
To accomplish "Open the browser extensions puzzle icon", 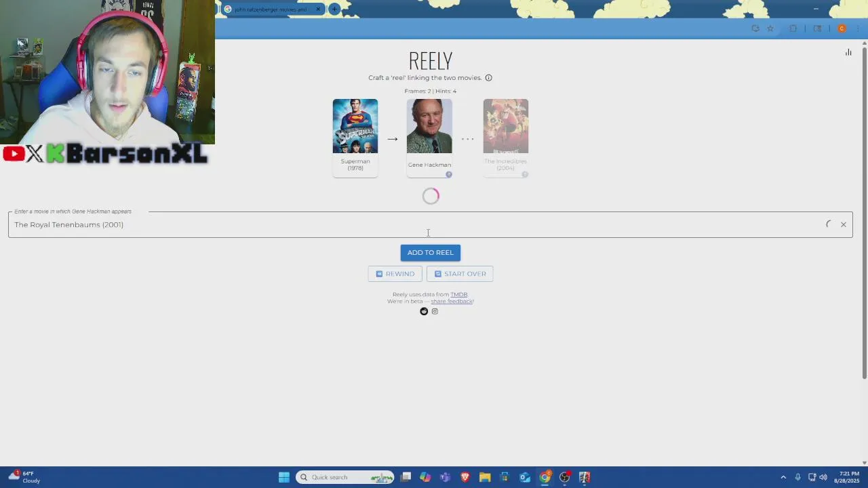I will 793,28.
